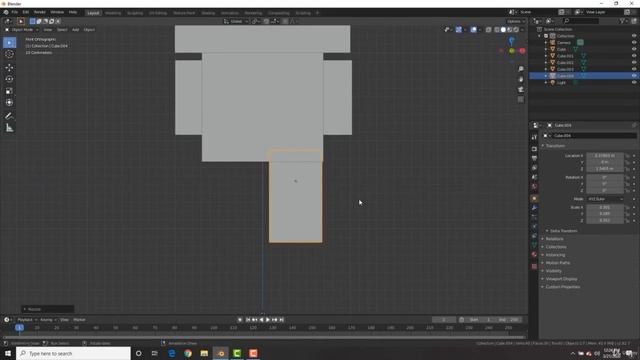Click the timeline current frame marker
The height and width of the screenshot is (360, 640).
click(x=19, y=327)
